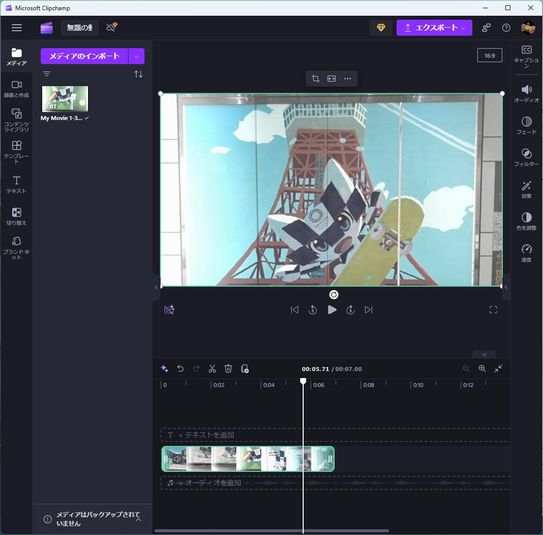Screen dimensions: 543x535
Task: Open the user profile avatar
Action: click(528, 28)
